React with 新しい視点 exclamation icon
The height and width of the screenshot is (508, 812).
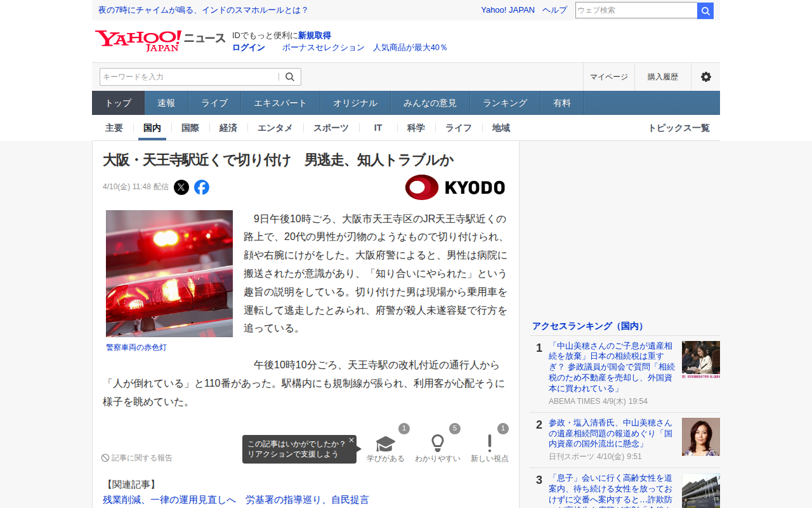[490, 444]
